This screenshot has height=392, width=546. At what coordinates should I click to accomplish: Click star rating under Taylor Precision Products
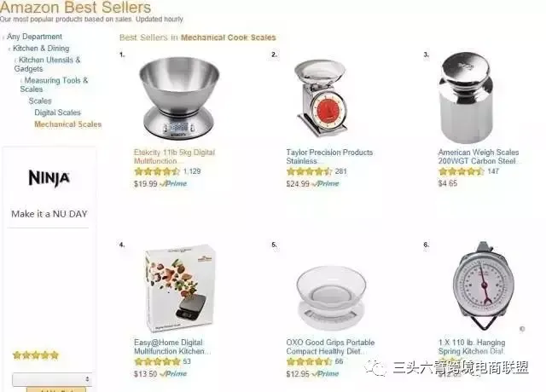point(309,171)
